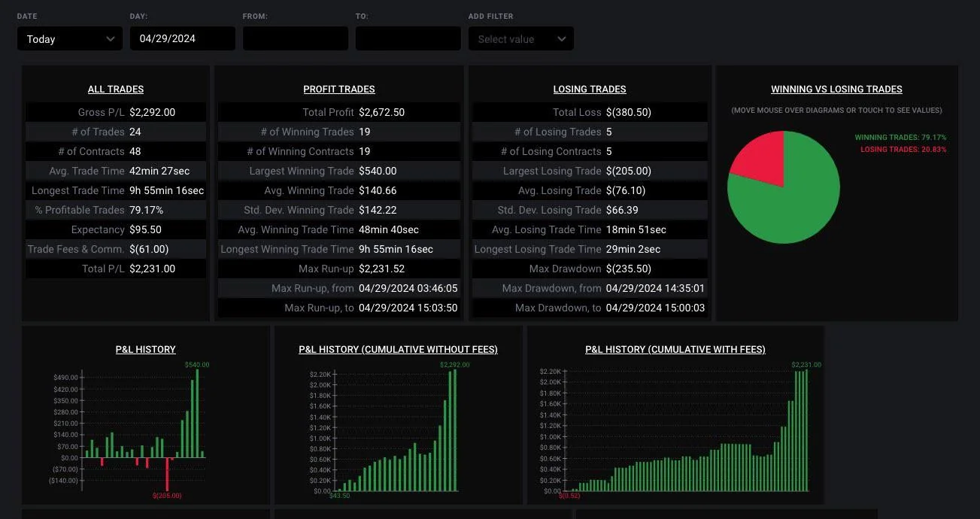Open the Date "Today" dropdown
The width and height of the screenshot is (980, 519).
click(x=69, y=38)
